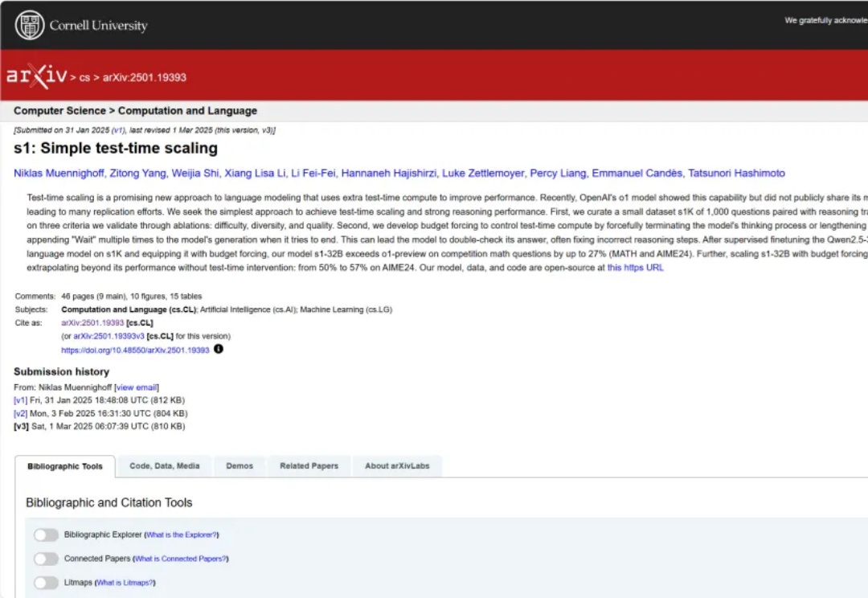Click 'Bibliographic and Citation Tools' heading
This screenshot has height=598, width=868.
[109, 503]
